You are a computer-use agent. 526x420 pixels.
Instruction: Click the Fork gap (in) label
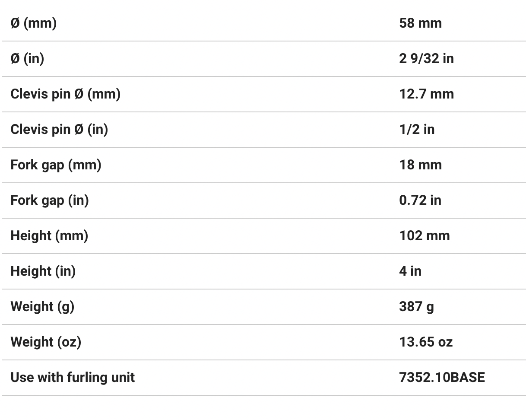[50, 200]
